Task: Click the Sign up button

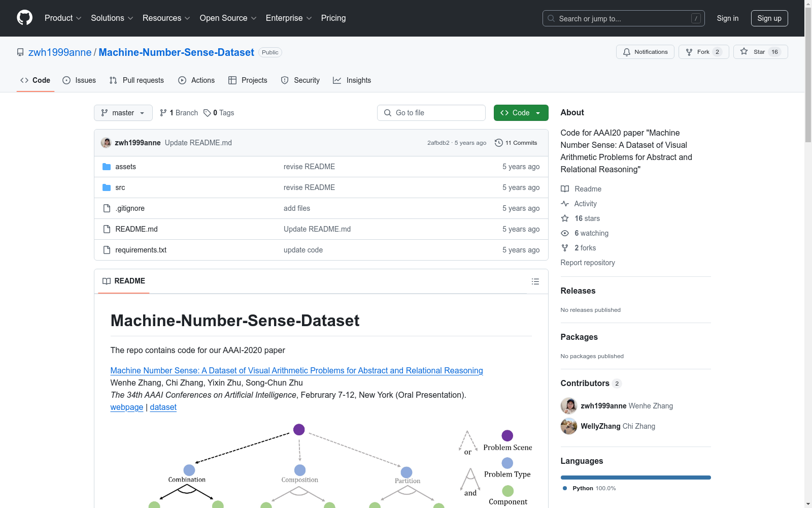Action: point(769,18)
